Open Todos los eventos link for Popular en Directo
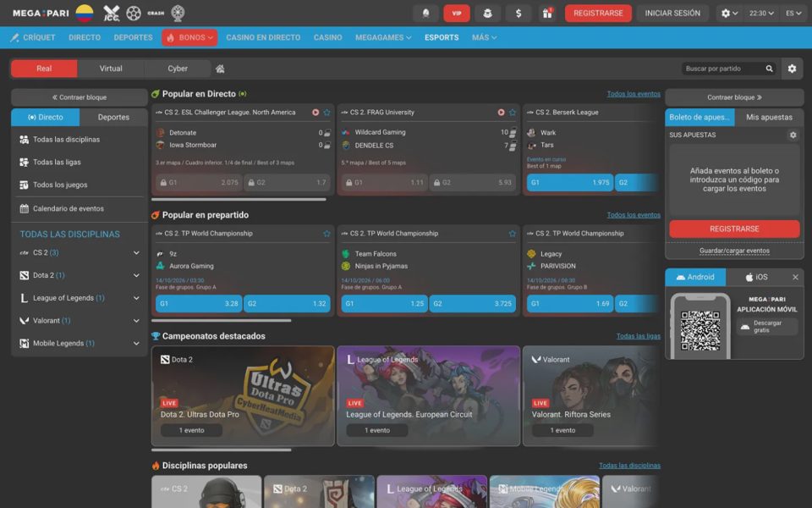 pyautogui.click(x=634, y=94)
